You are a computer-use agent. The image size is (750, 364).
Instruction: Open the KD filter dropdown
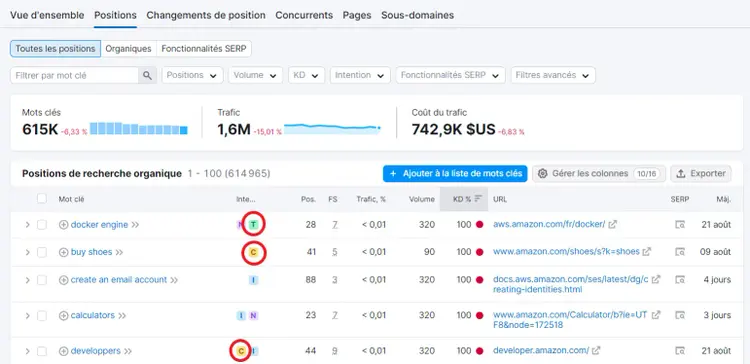point(307,75)
